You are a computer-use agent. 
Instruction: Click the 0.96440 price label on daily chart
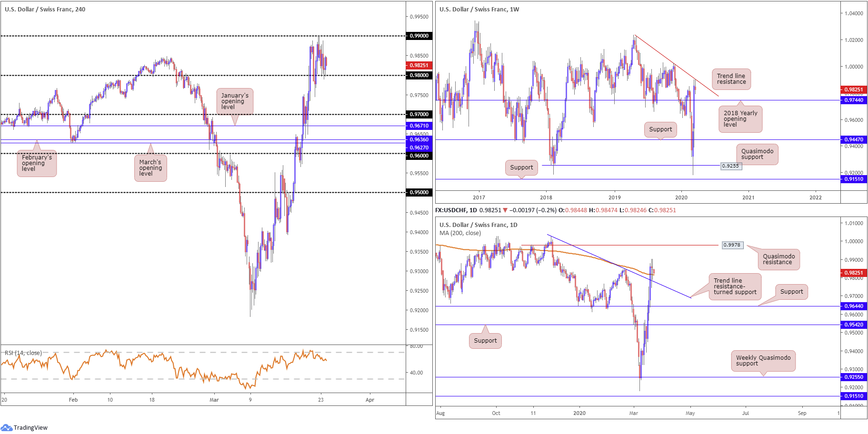coord(853,306)
